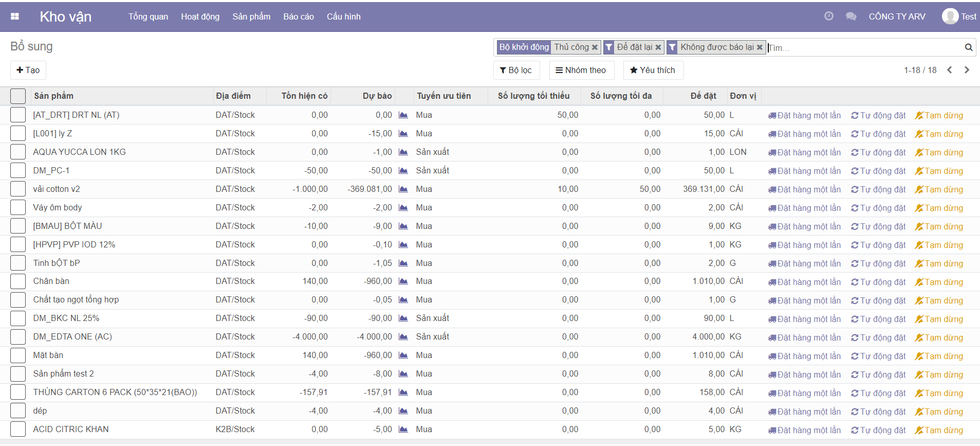Expand the Bộ lọc filter dropdown
Image resolution: width=980 pixels, height=446 pixels.
click(x=516, y=70)
